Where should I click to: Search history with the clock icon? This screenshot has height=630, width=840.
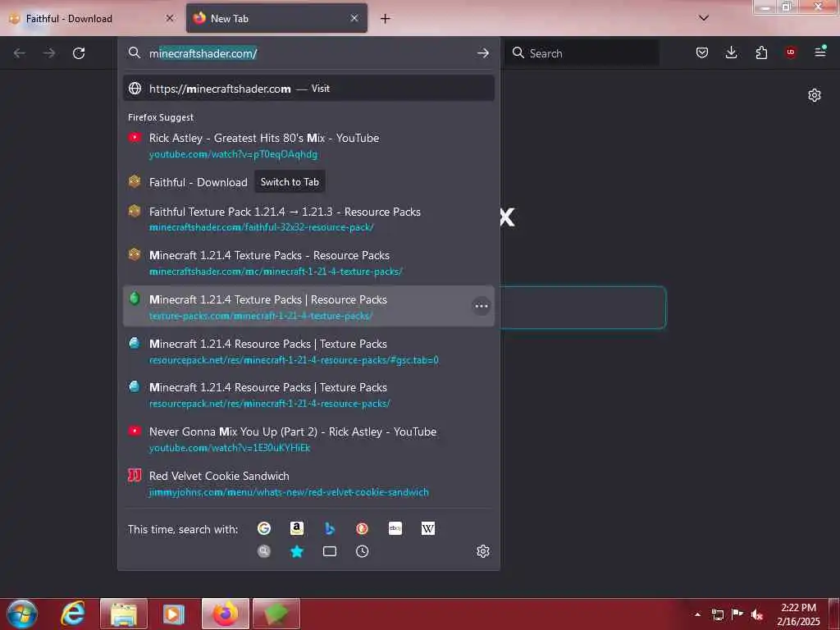362,551
